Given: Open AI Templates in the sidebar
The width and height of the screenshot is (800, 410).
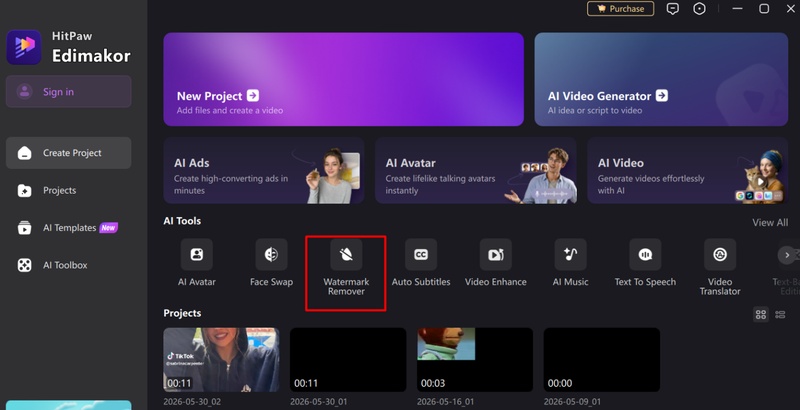Looking at the screenshot, I should click(68, 227).
